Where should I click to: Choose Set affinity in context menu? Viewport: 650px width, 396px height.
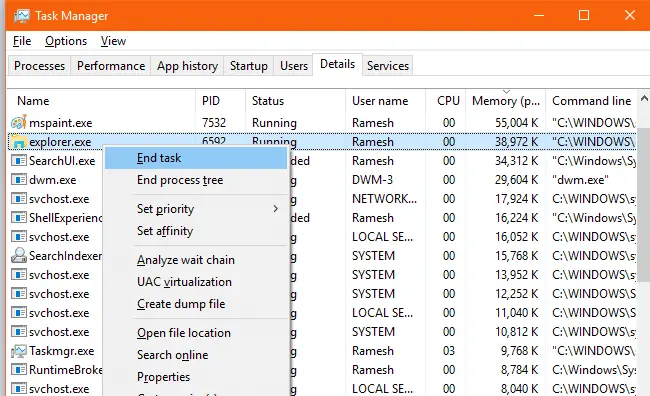[196, 231]
